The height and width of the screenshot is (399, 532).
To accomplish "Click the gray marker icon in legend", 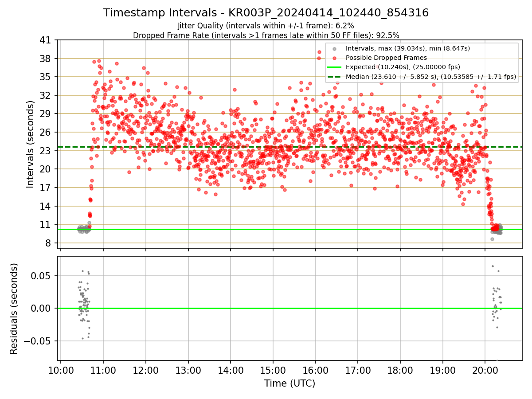I will tap(335, 49).
